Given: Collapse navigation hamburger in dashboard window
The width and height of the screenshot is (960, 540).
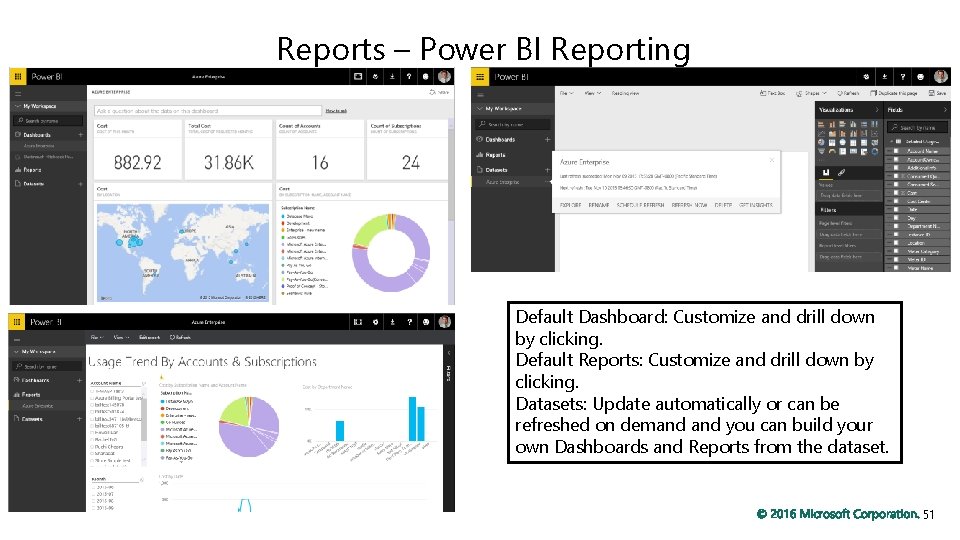Looking at the screenshot, I should point(18,94).
